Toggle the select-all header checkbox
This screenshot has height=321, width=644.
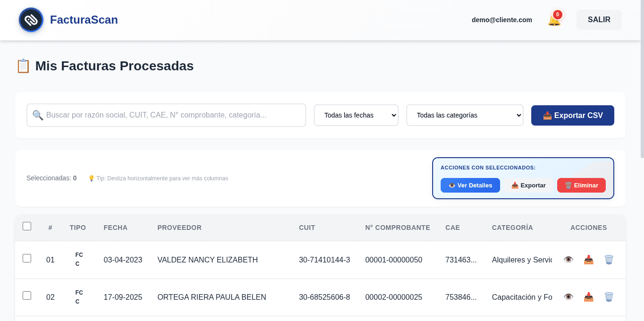pos(27,226)
